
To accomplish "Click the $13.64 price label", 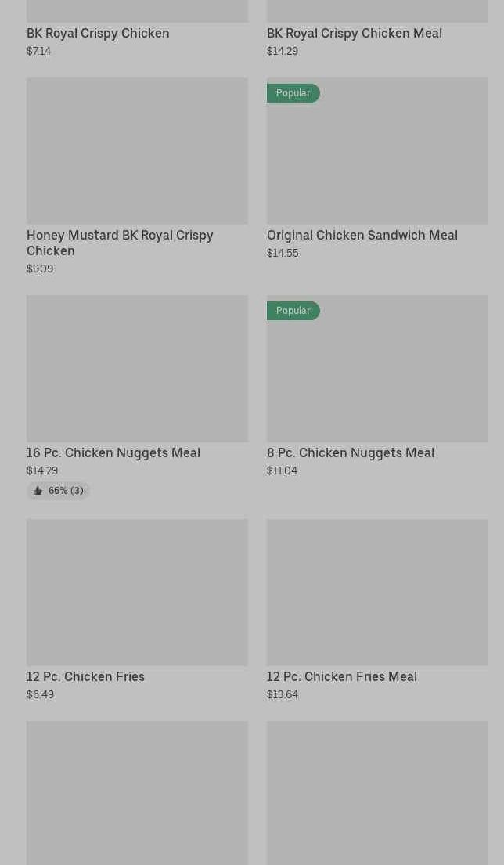I will (x=282, y=694).
